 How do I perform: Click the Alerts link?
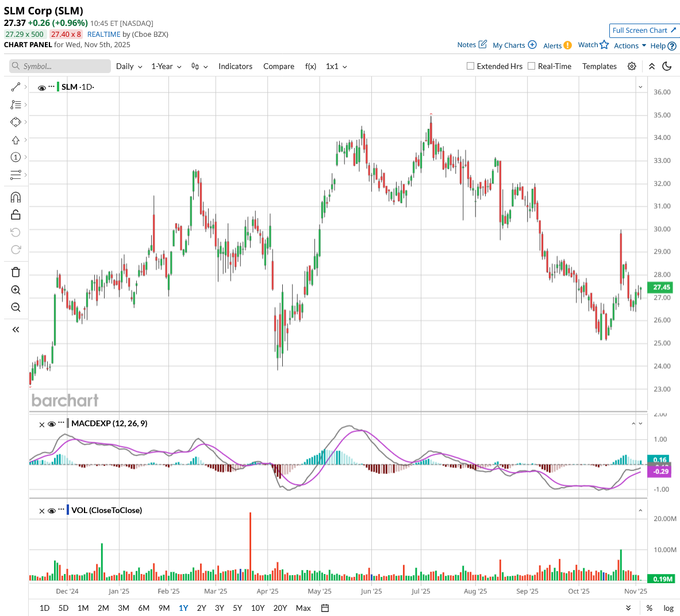click(x=552, y=45)
